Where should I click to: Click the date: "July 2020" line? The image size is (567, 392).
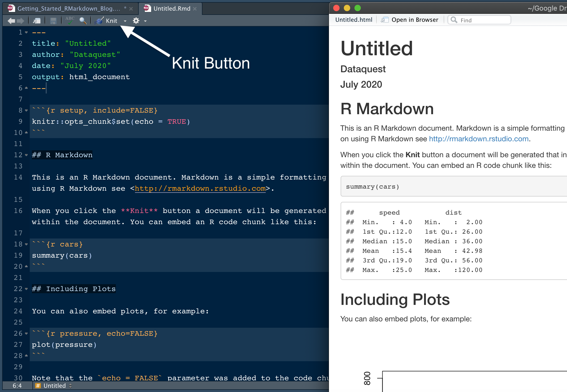71,66
